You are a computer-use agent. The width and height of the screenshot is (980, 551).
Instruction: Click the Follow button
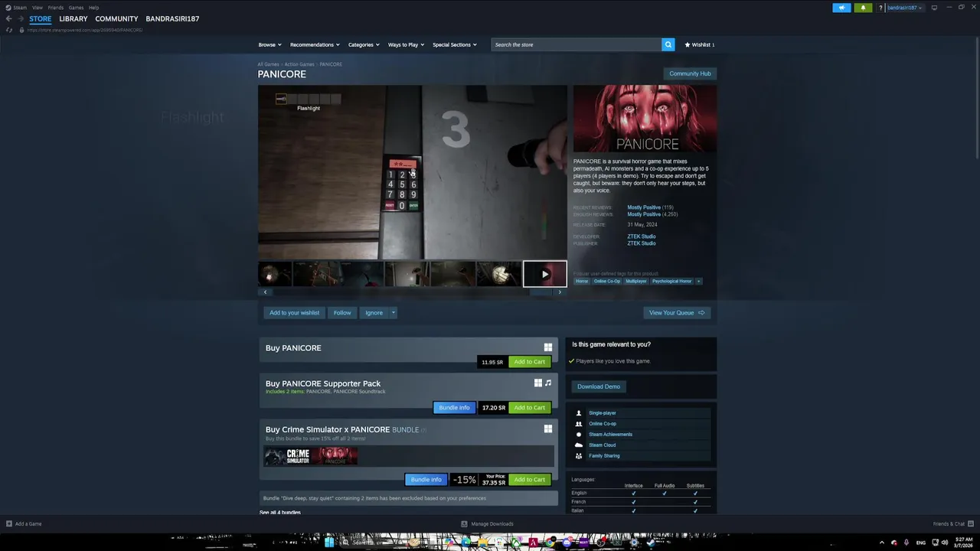[x=342, y=312]
